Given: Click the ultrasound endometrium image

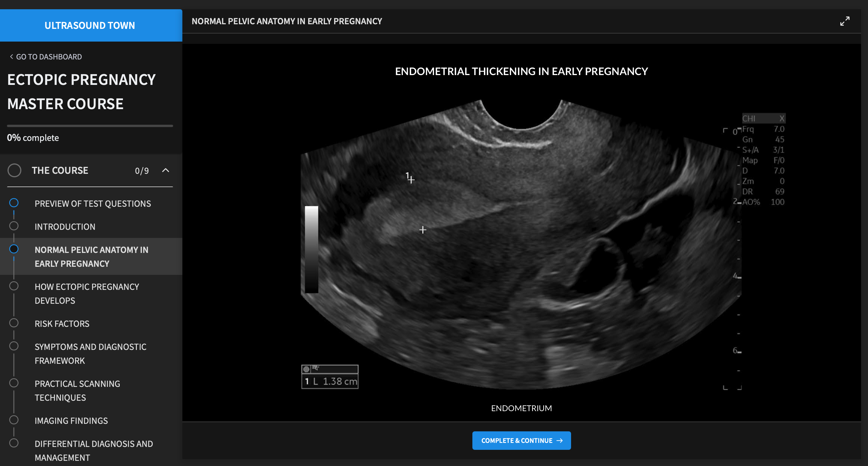Looking at the screenshot, I should point(521,245).
